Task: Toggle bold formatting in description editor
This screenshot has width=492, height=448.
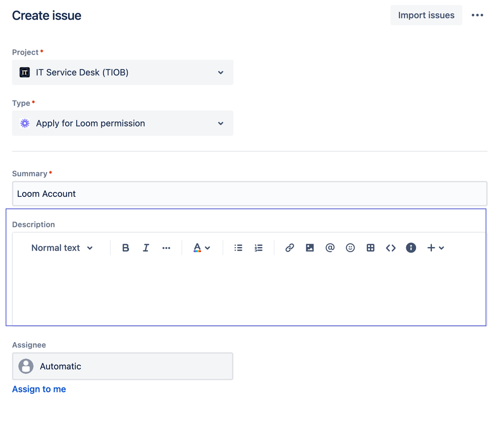Action: click(126, 248)
